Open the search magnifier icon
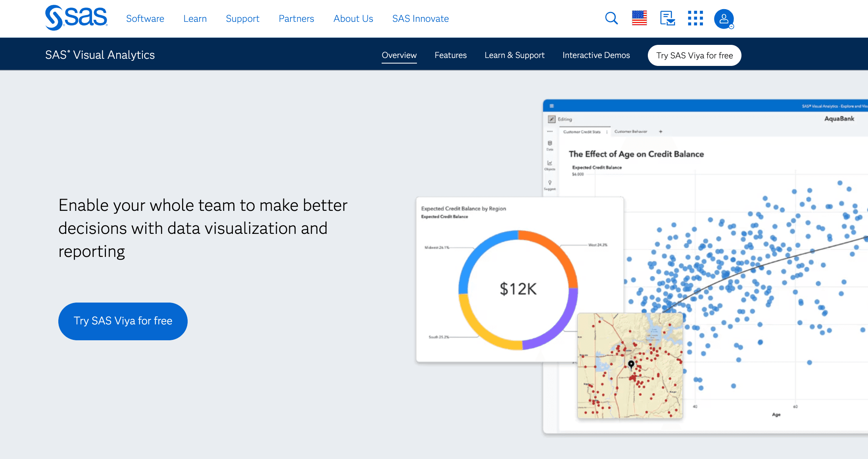868x459 pixels. click(611, 18)
